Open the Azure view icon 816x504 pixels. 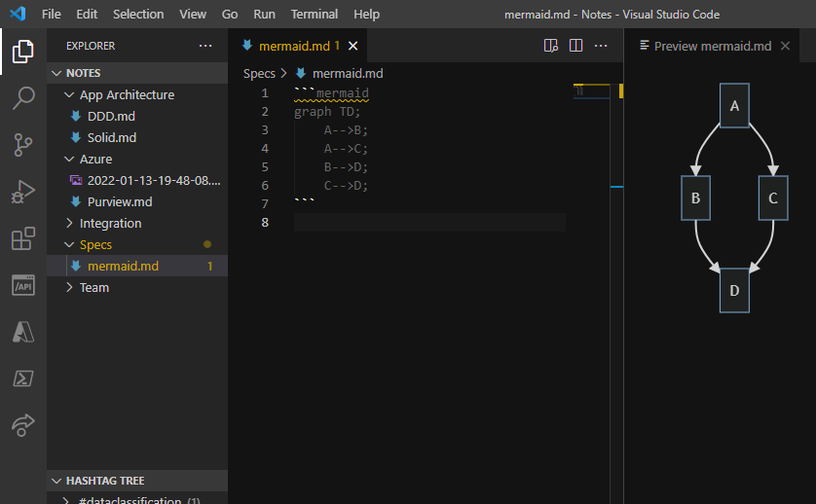coord(23,332)
